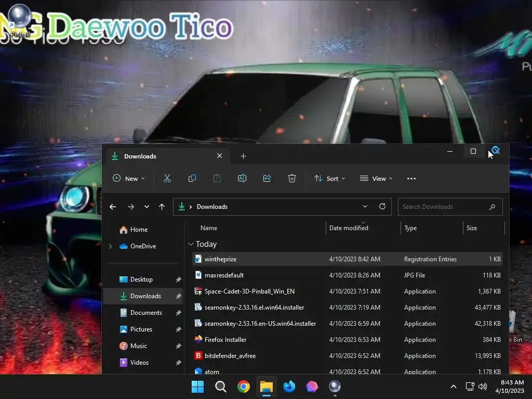Select Space-Cadet-3D-Pinball_Win_EN file
The height and width of the screenshot is (399, 532).
point(348,291)
